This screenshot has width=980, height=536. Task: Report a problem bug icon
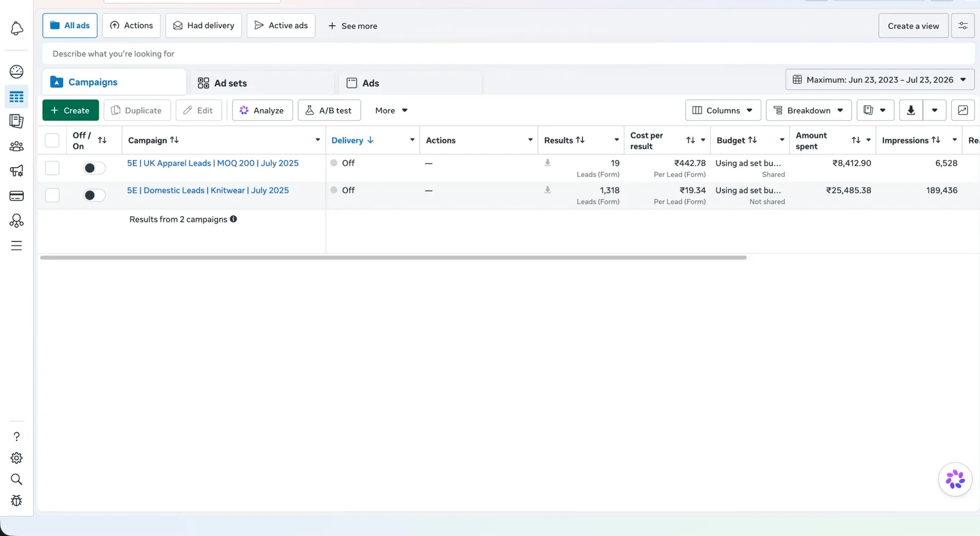click(x=17, y=500)
